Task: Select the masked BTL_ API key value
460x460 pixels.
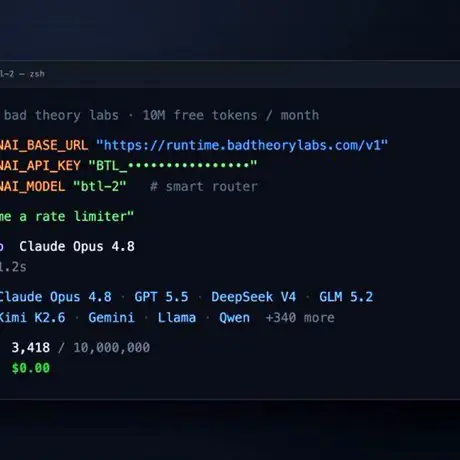Action: coord(173,165)
